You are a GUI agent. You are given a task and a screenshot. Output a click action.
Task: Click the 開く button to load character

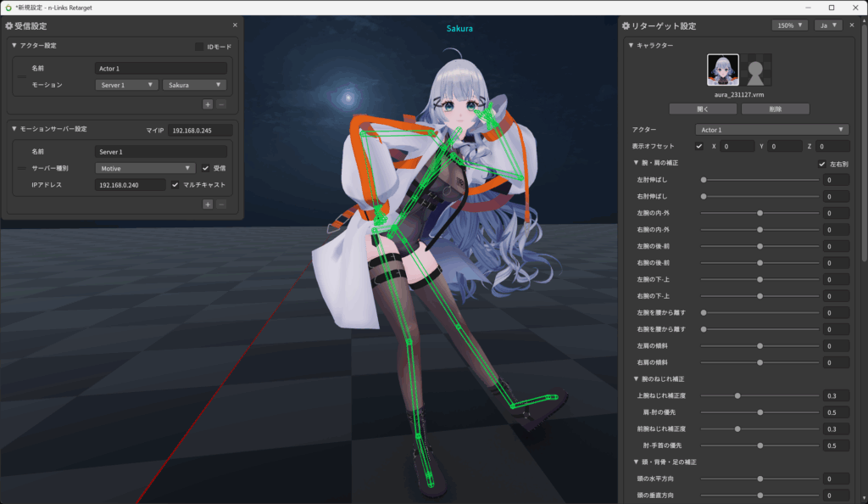[703, 109]
